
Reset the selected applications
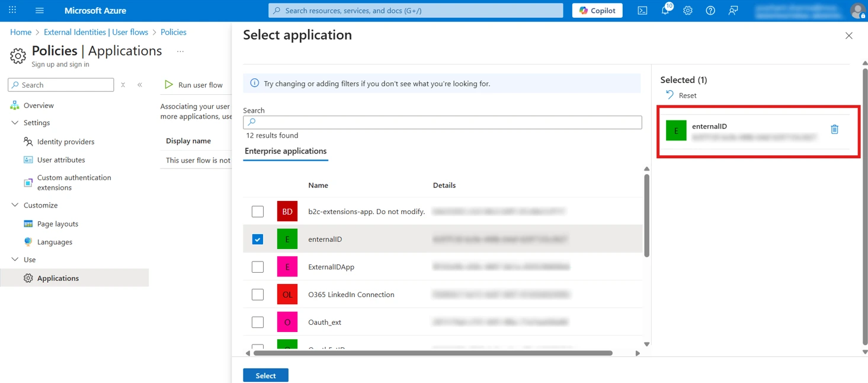pyautogui.click(x=681, y=95)
